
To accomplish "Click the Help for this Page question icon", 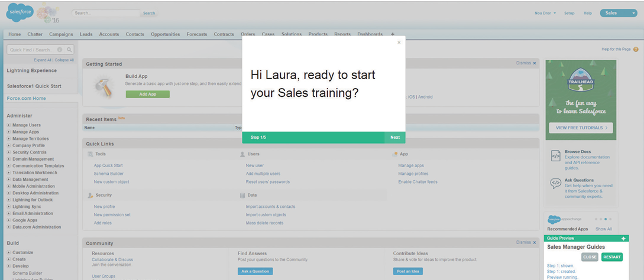I will click(x=636, y=49).
